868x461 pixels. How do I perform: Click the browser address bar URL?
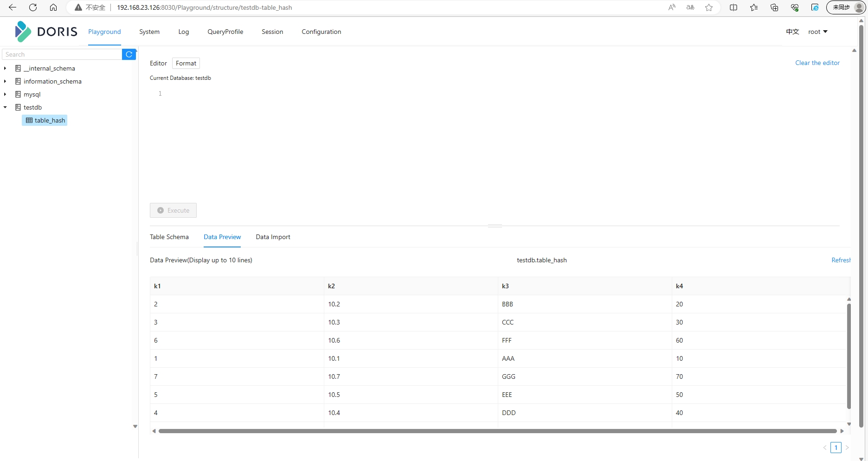point(204,7)
